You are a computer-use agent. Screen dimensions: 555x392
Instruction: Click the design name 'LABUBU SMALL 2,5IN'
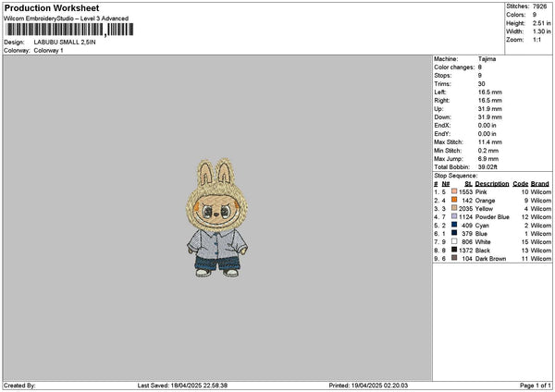(x=65, y=43)
